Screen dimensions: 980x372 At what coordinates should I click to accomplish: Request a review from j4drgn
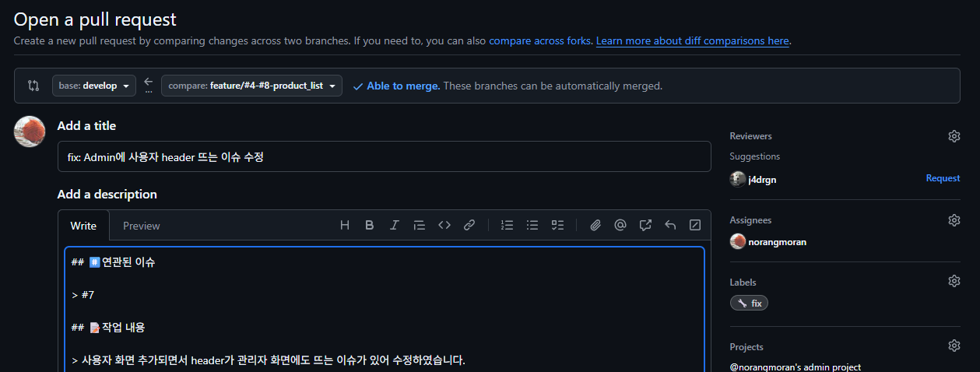(943, 178)
